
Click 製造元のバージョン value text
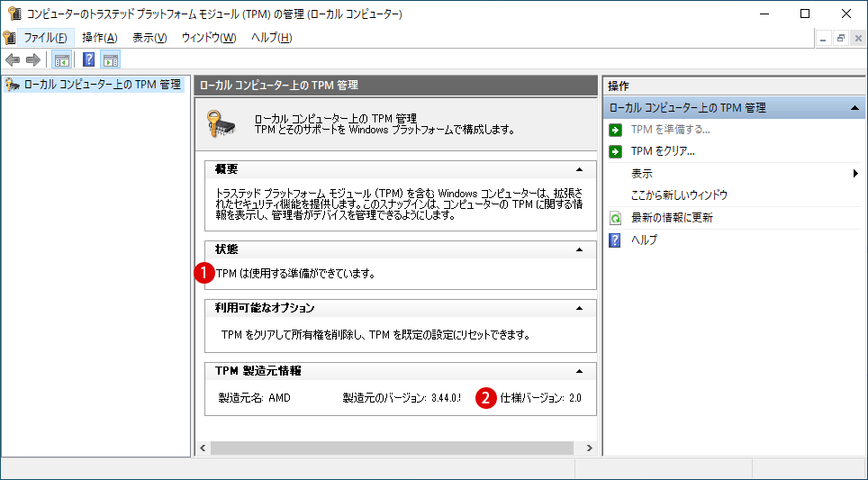[402, 397]
